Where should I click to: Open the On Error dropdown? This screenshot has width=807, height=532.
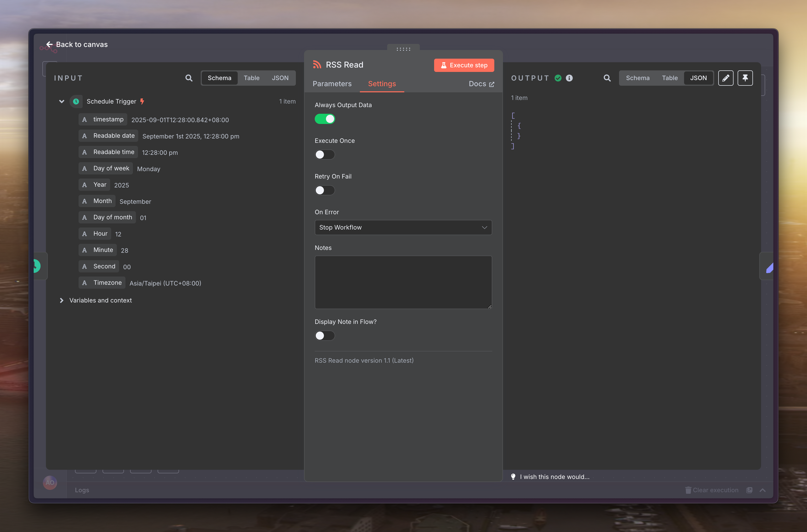point(403,227)
